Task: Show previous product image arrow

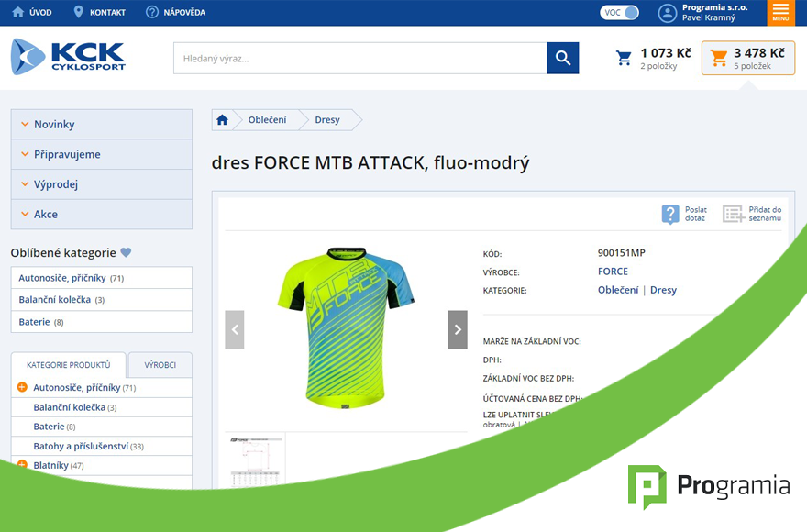Action: (x=235, y=329)
